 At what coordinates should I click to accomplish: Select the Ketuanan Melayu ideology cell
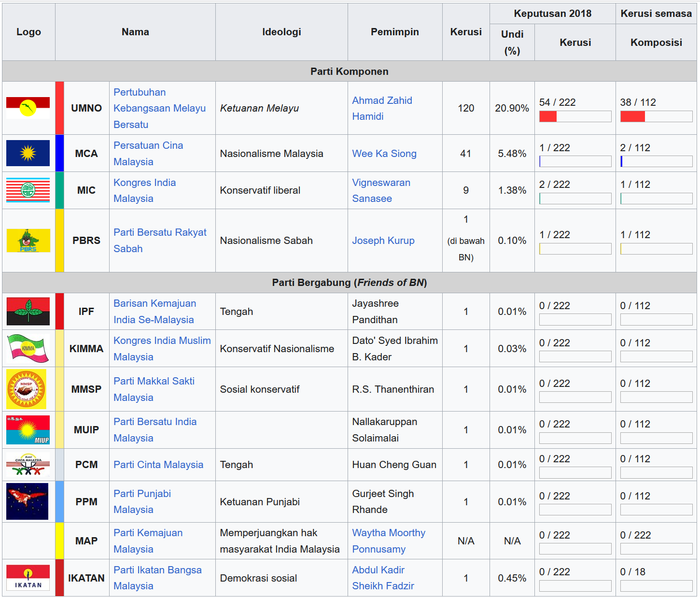point(281,108)
